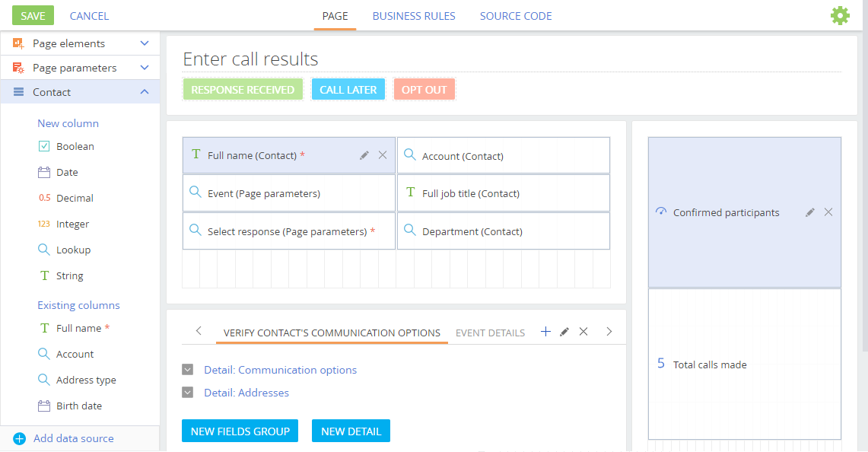868x452 pixels.
Task: Edit the Full name (Contact) field via pencil icon
Action: [364, 154]
